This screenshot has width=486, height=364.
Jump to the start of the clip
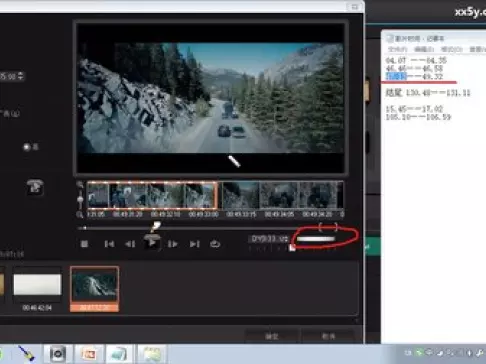[109, 244]
